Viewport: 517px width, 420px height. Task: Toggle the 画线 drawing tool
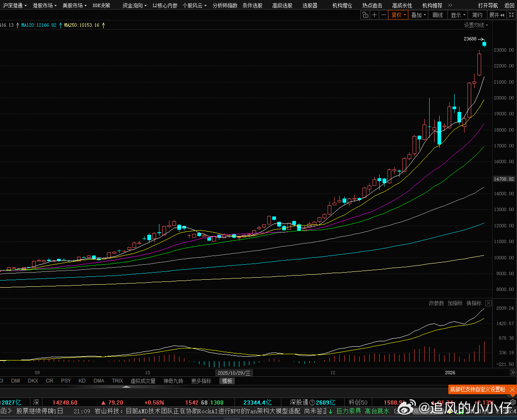[x=437, y=15]
